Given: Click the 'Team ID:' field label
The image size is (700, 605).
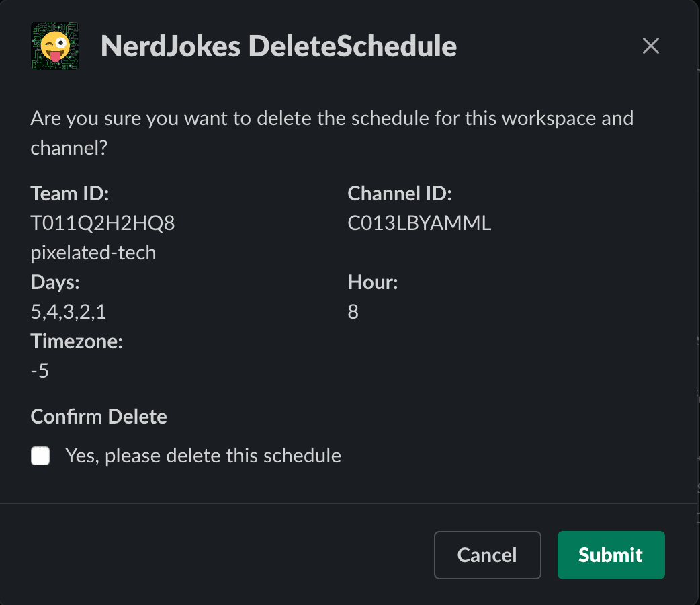Looking at the screenshot, I should tap(69, 193).
